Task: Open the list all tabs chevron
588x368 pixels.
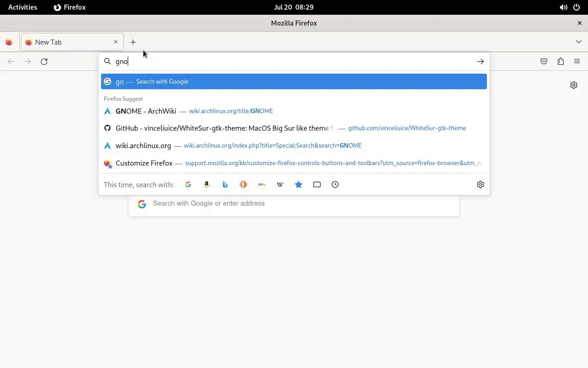Action: click(x=578, y=42)
